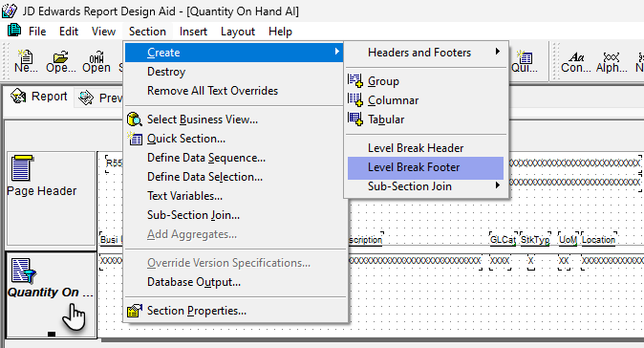Click the Quick Section menu icon
Screen dimensions: 644x348
135,139
